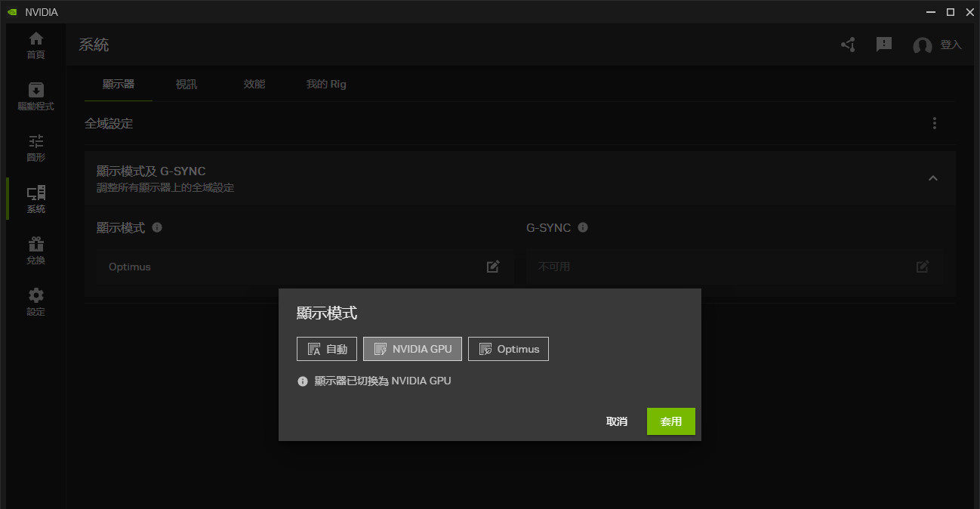Image resolution: width=980 pixels, height=509 pixels.
Task: Open the 設定 settings gear
Action: tap(35, 302)
